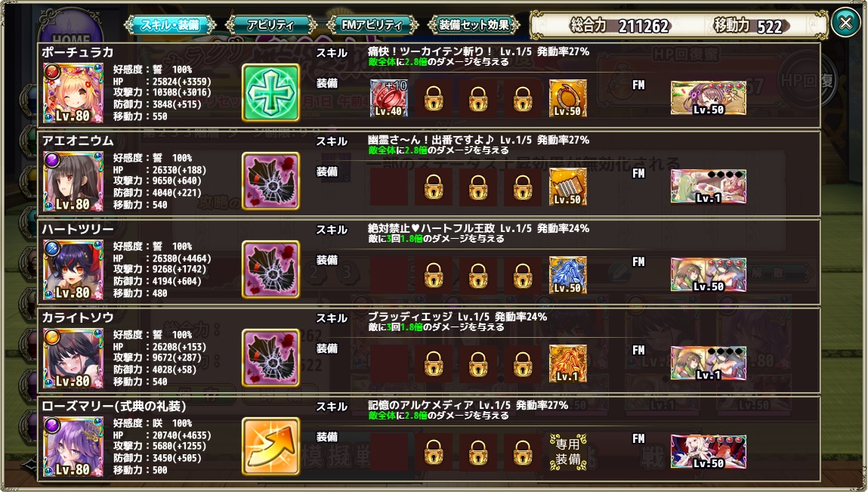Open ハートツリー's character portrait
868x492 pixels.
pos(73,270)
